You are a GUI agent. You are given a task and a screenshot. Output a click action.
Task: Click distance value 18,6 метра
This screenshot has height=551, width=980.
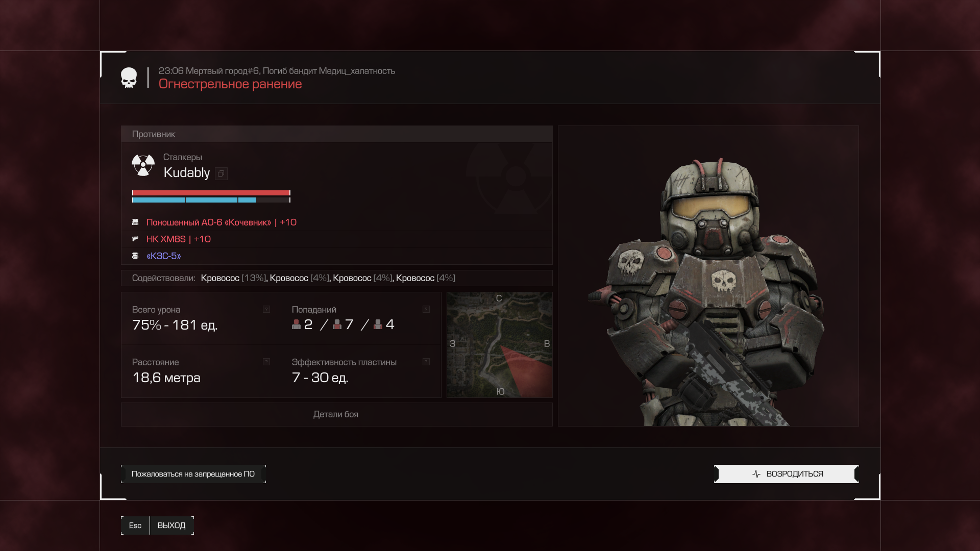[166, 378]
